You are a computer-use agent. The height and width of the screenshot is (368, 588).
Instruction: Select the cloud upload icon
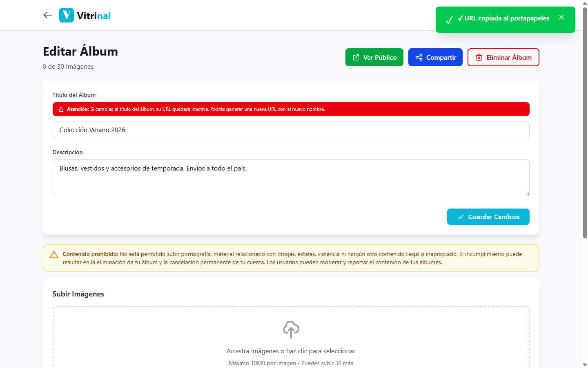[x=291, y=329]
